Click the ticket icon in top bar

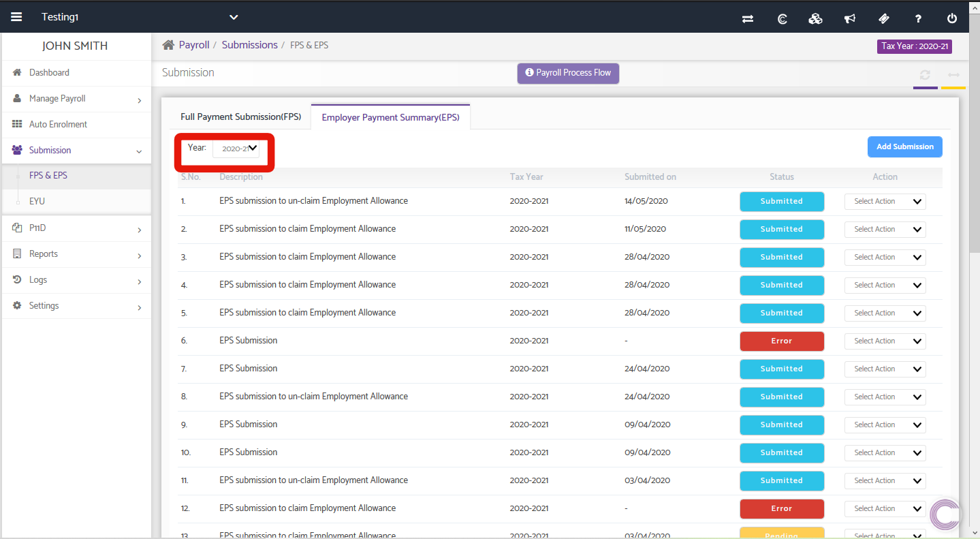(x=884, y=19)
